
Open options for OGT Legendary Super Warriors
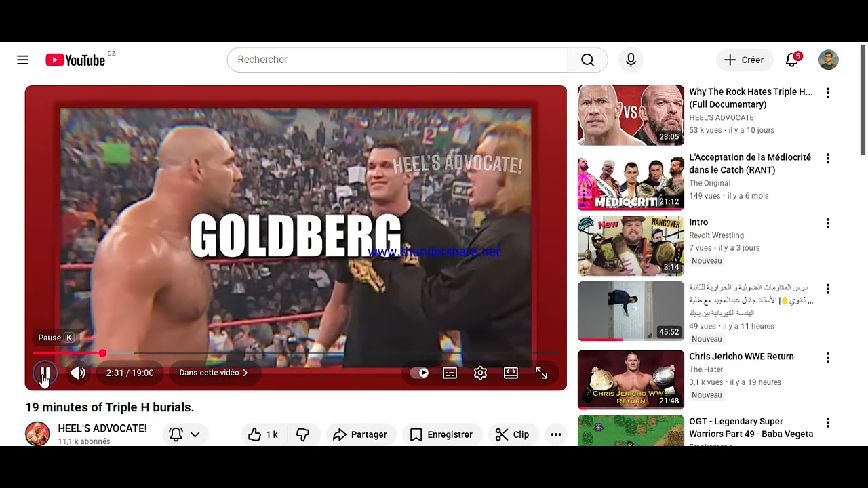click(827, 422)
